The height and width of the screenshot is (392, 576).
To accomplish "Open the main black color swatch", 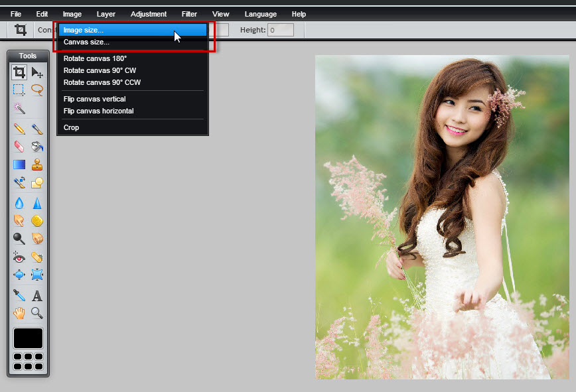I will click(29, 338).
